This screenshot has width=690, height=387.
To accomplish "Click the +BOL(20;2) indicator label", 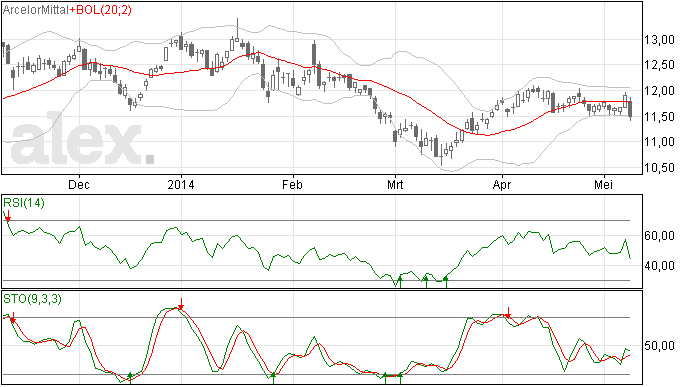I will pyautogui.click(x=101, y=10).
